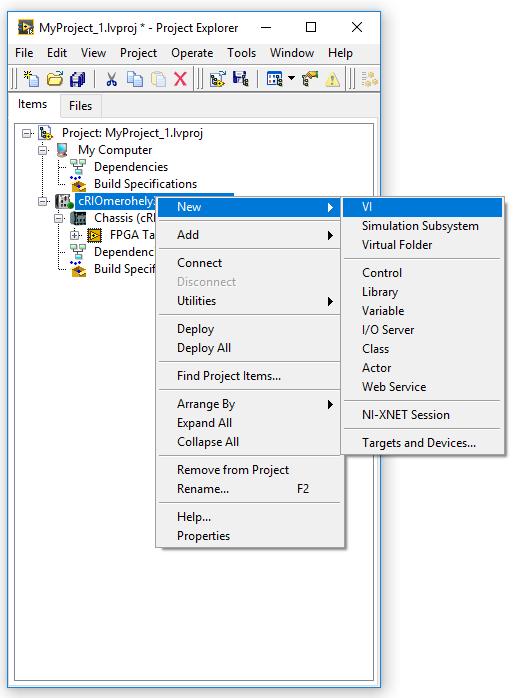The height and width of the screenshot is (698, 516).
Task: Click the Filter View toolbar icon
Action: click(274, 79)
